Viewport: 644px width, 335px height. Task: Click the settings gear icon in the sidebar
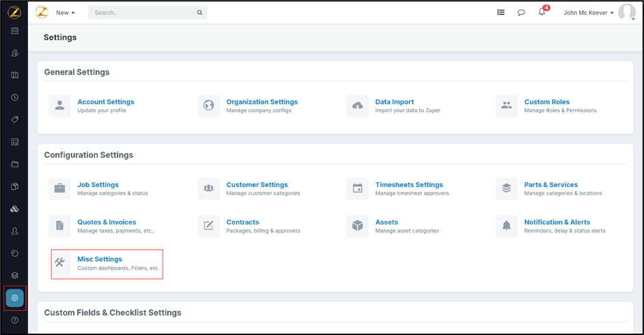14,297
